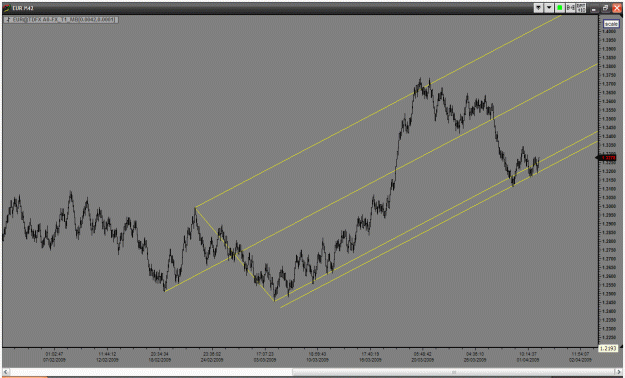Click the 03/03/2009 date label on time axis
Viewport: 625px width, 378px height.
click(x=265, y=360)
